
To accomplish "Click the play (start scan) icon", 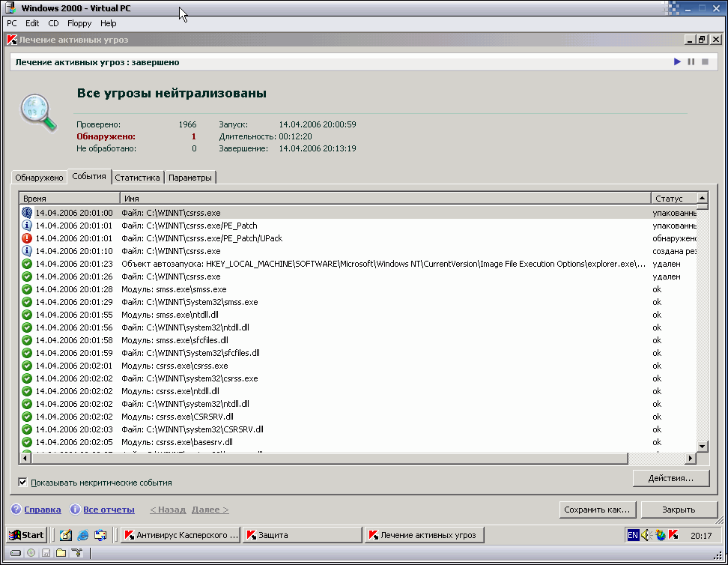I will pos(677,61).
